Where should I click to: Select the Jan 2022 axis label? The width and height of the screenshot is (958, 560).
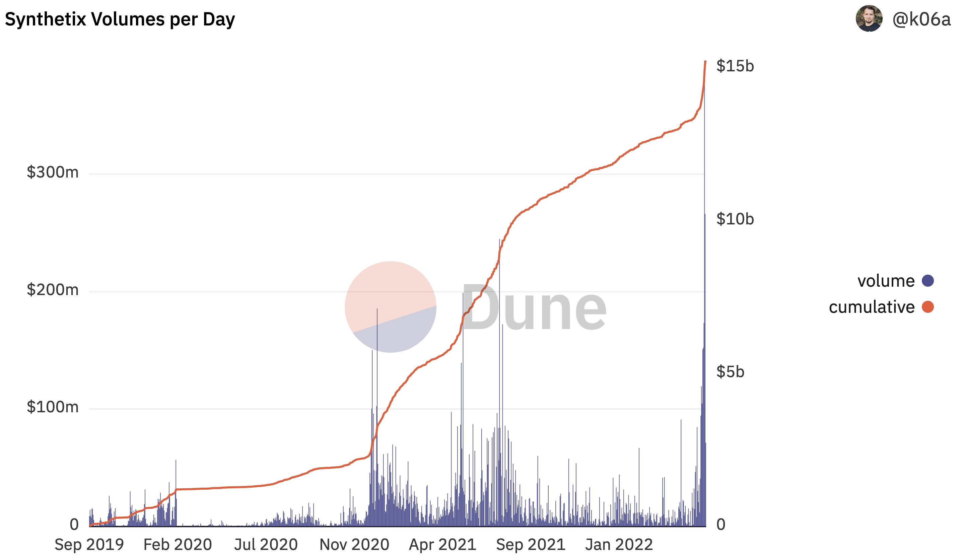pyautogui.click(x=619, y=544)
